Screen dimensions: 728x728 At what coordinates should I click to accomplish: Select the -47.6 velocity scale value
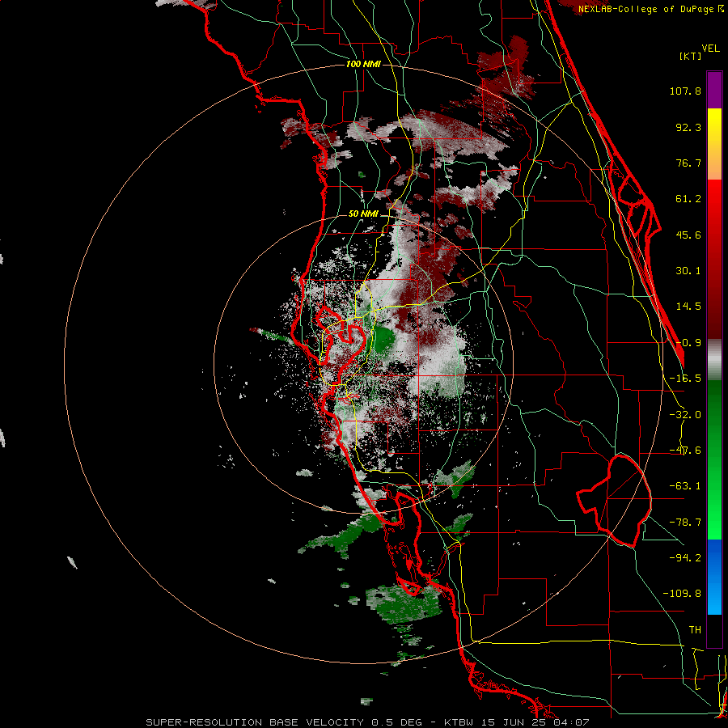[685, 451]
